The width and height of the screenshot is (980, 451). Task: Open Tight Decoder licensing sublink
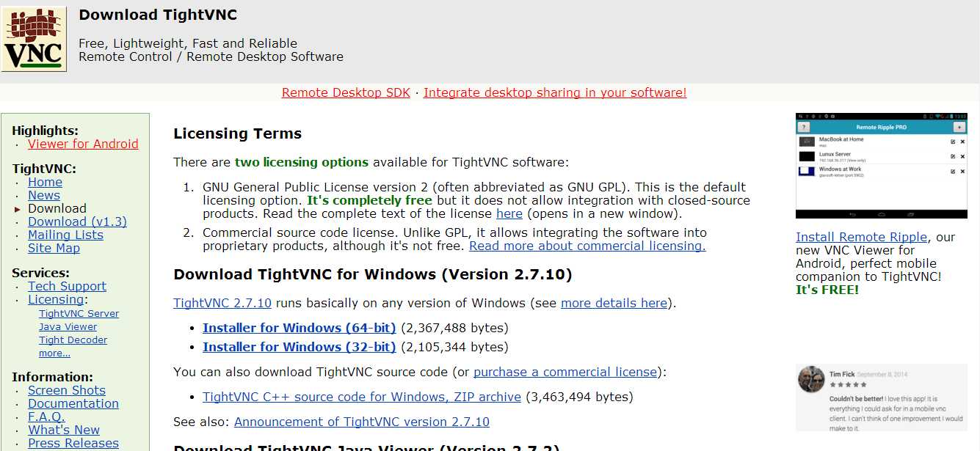point(73,340)
